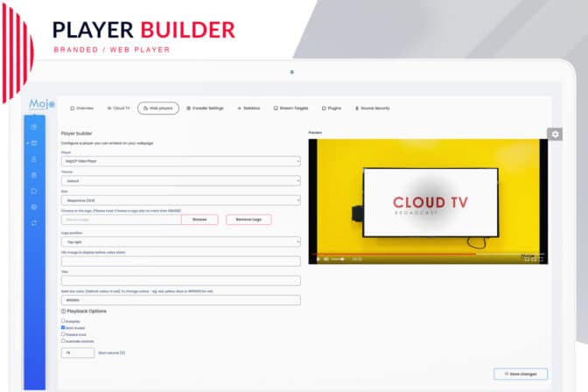588x392 pixels.
Task: Adjust the preview player's volume slider
Action: [338, 259]
